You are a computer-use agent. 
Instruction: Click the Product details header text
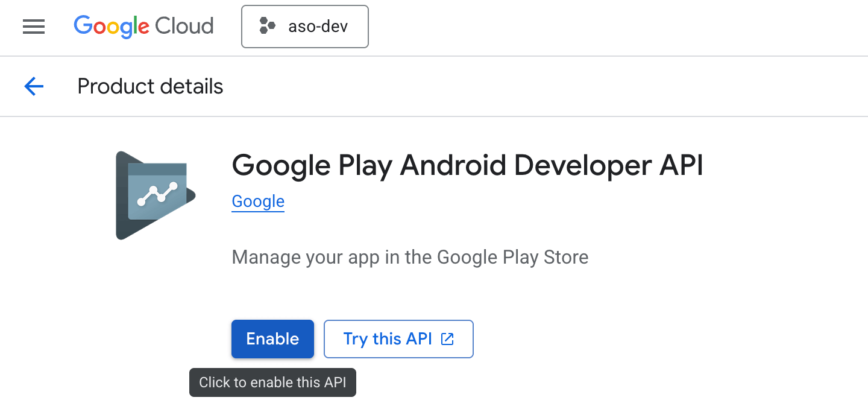pos(149,86)
